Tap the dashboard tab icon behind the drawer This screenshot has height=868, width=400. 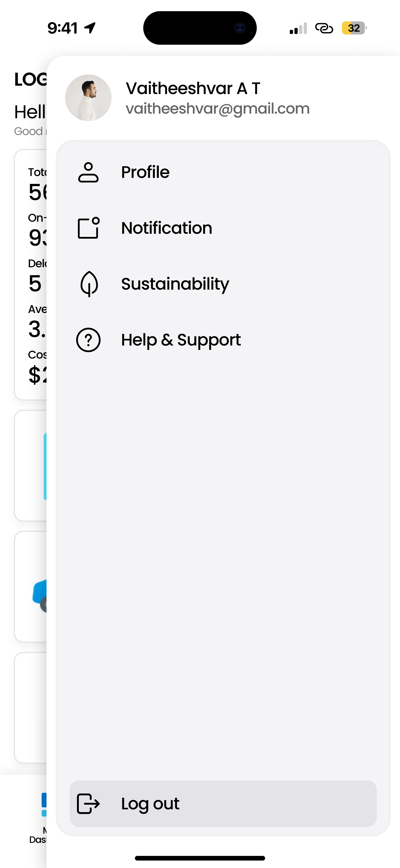tap(44, 805)
